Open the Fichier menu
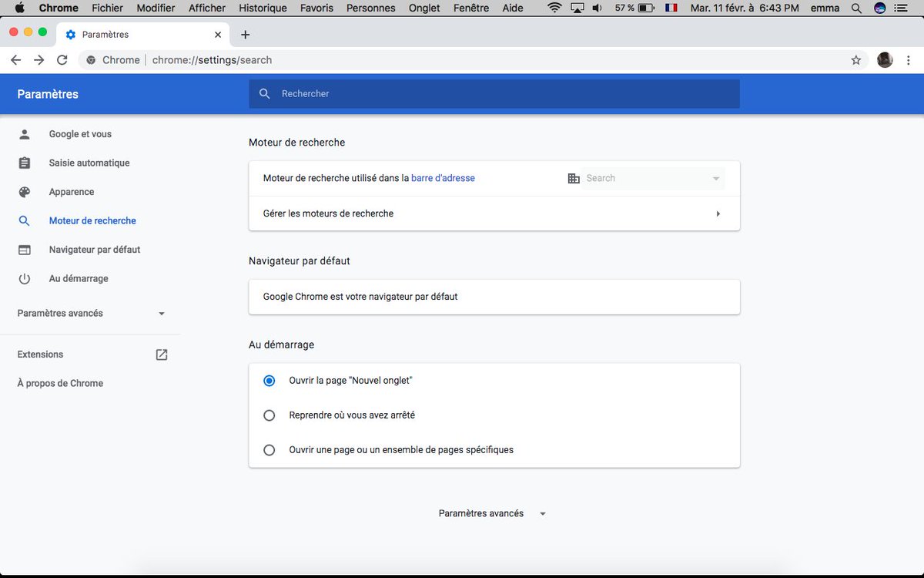Image resolution: width=924 pixels, height=578 pixels. 107,8
